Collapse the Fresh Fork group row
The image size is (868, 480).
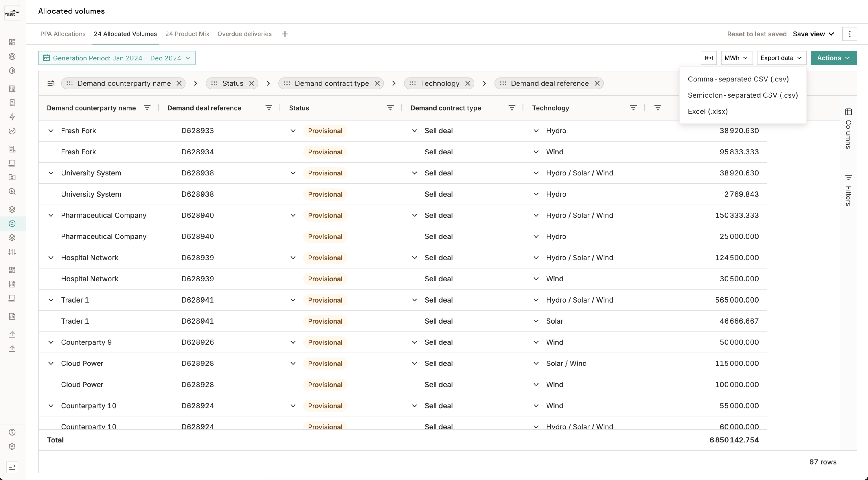click(x=51, y=131)
